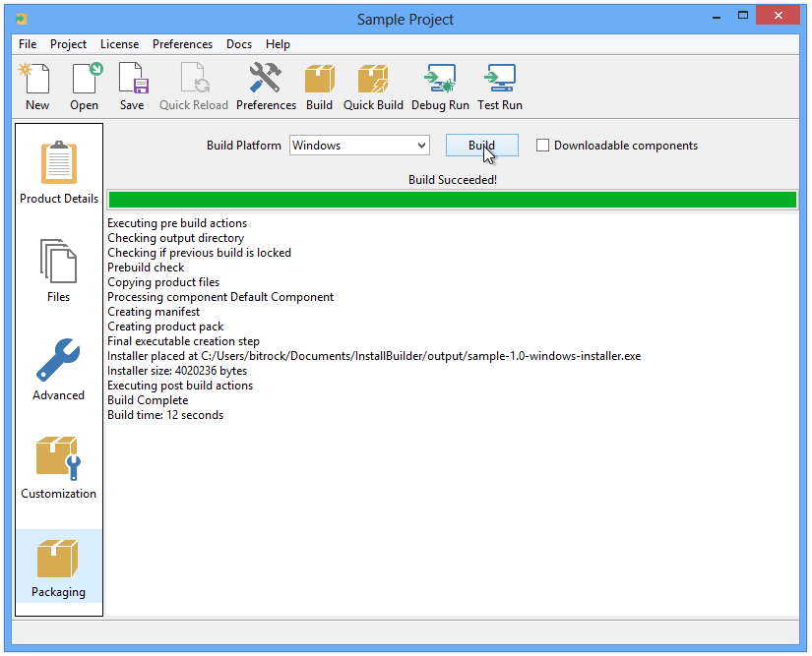Screen dimensions: 812x656
Task: Click 'Executing post build actions' line
Action: point(180,386)
